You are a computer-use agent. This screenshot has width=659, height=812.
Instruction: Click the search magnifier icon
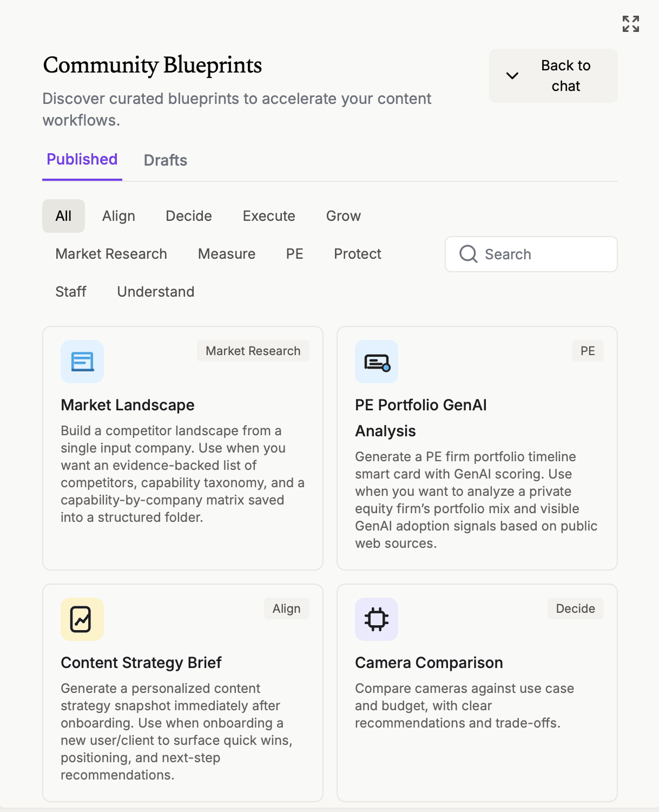point(468,254)
